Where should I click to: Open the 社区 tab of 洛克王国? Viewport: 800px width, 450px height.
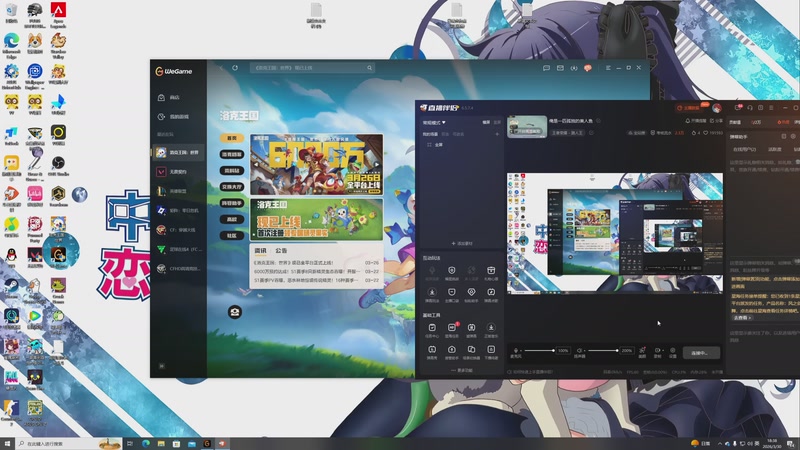[x=232, y=236]
